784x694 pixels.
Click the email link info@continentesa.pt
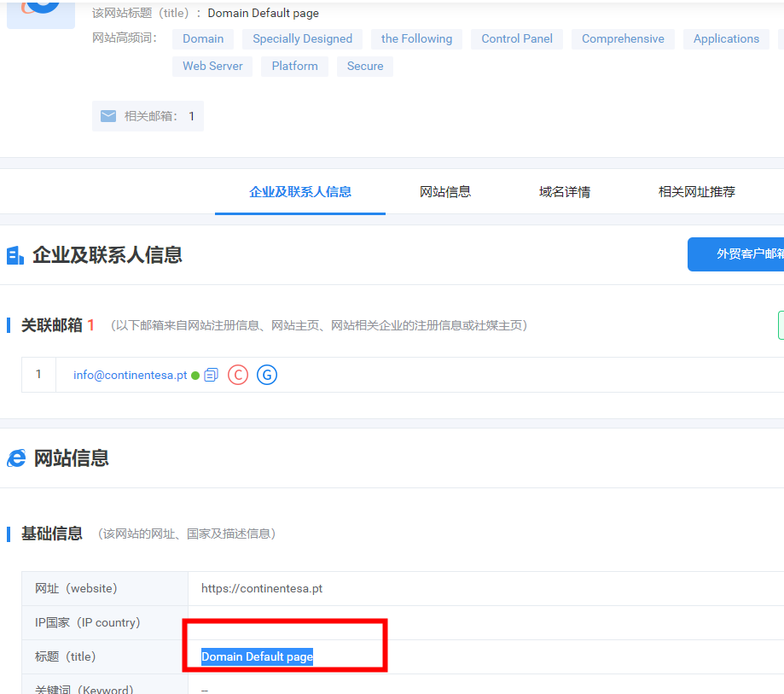click(x=130, y=375)
